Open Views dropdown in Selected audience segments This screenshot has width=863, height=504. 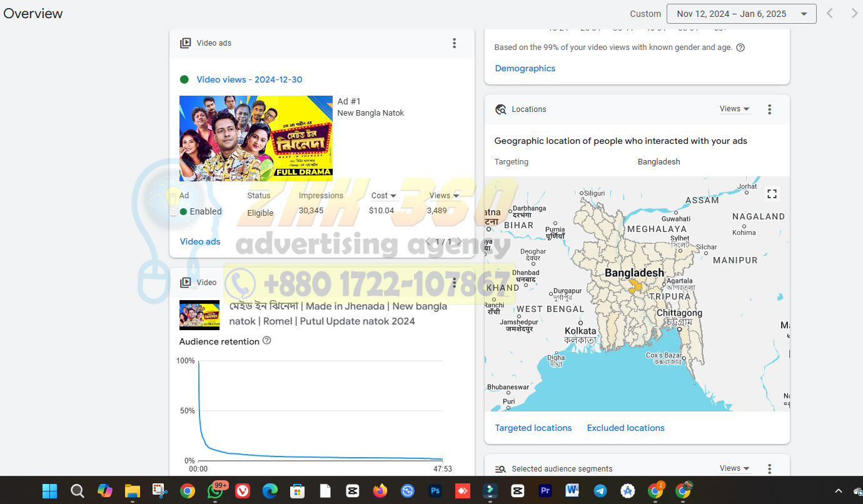point(734,468)
